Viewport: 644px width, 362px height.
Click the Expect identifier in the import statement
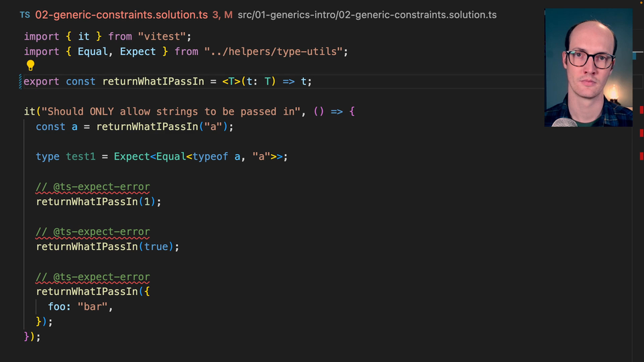click(x=138, y=52)
